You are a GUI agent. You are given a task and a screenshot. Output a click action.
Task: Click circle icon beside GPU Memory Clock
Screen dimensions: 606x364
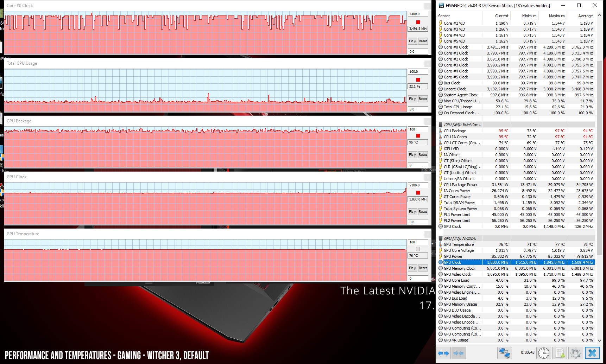441,268
